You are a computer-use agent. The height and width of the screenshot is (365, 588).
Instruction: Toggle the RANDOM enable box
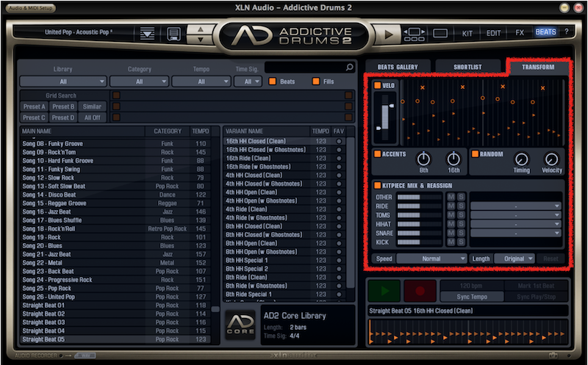tap(475, 154)
